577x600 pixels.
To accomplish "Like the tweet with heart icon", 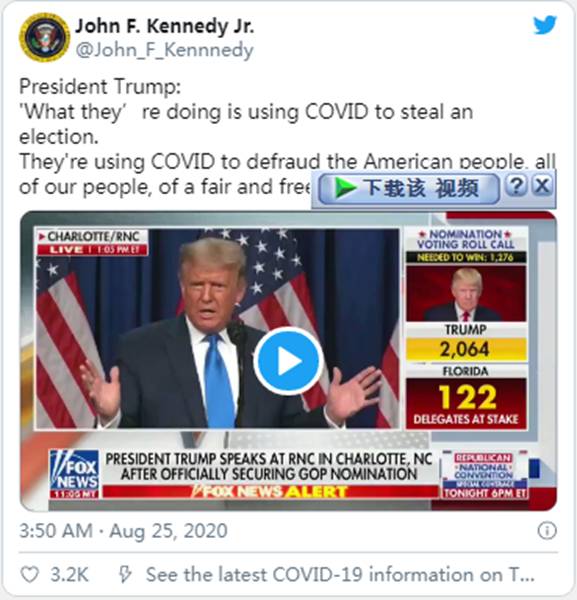I will click(29, 574).
